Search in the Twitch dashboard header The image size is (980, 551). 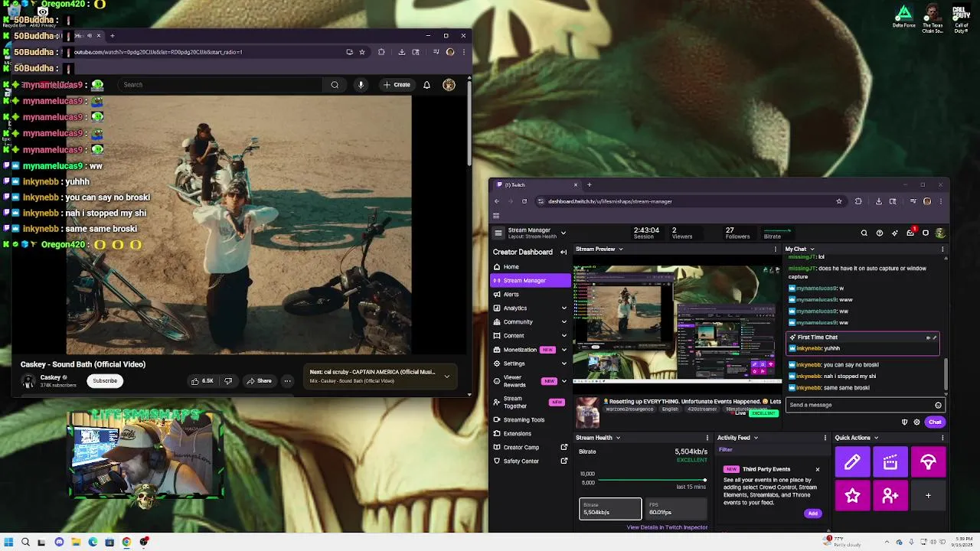pyautogui.click(x=864, y=233)
